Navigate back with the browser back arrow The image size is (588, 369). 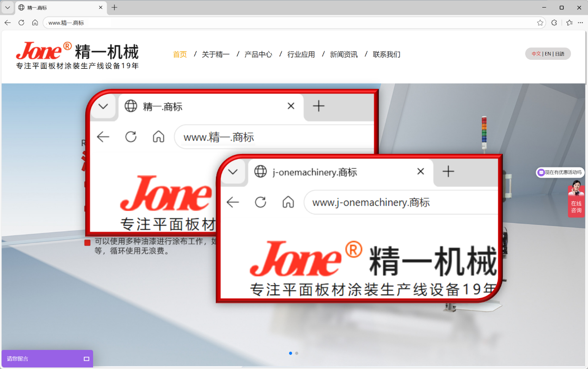coord(7,22)
